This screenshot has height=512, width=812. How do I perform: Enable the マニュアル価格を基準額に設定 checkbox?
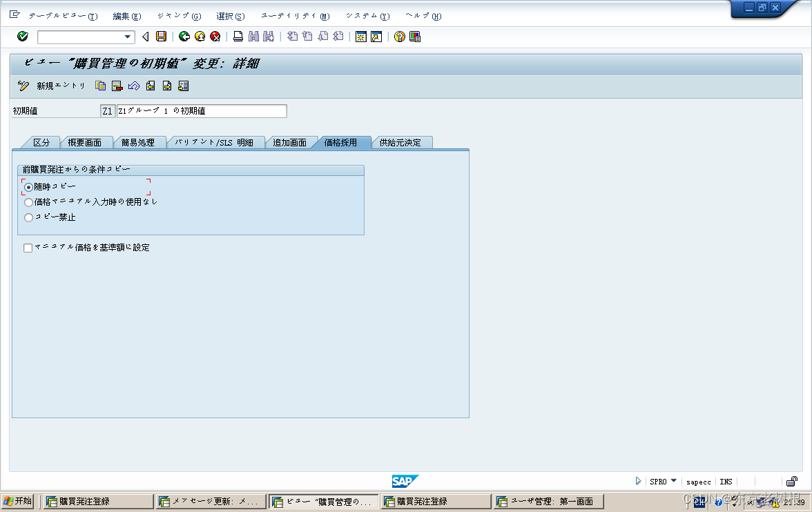coord(28,247)
